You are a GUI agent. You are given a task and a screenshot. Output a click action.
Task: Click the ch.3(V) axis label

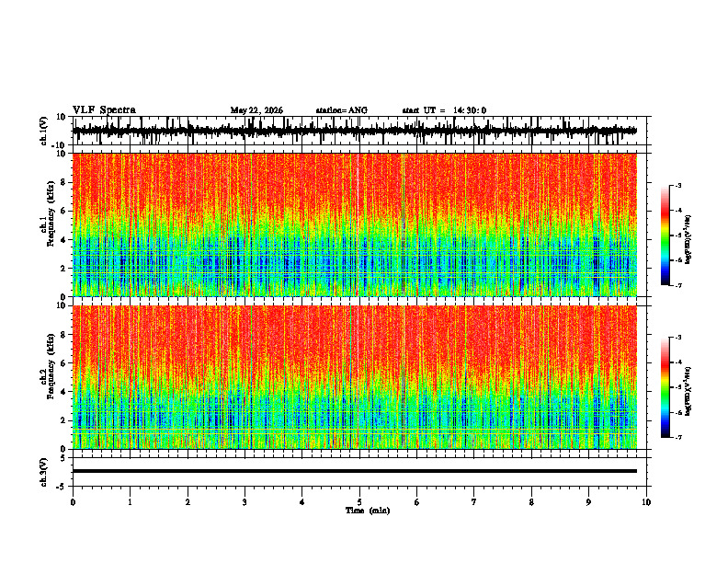44,473
